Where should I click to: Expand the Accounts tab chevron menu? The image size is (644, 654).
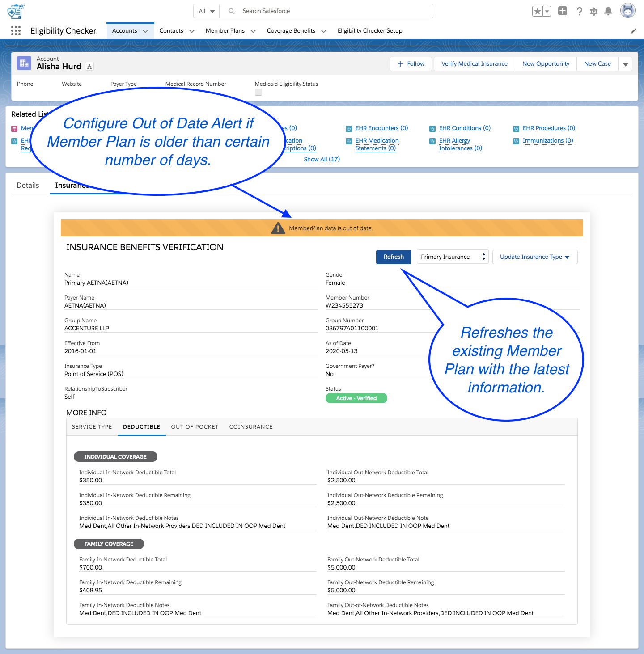click(x=145, y=31)
